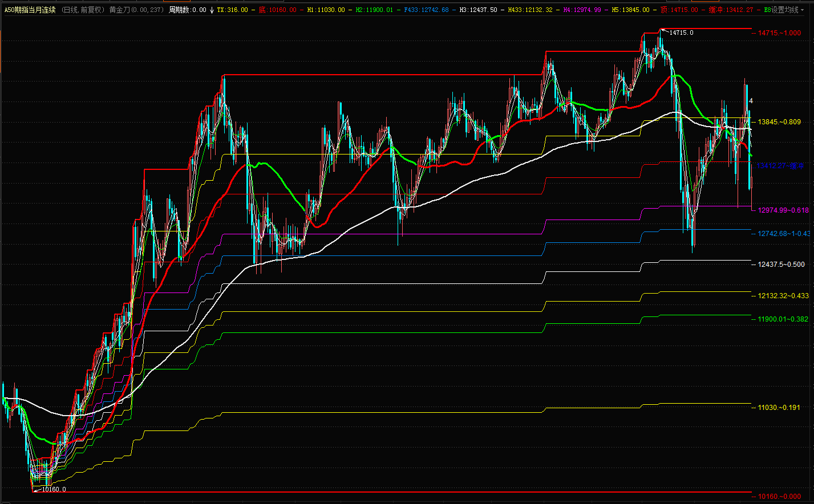Click the 11900.01~0.382 level label
The height and width of the screenshot is (504, 814).
(783, 319)
